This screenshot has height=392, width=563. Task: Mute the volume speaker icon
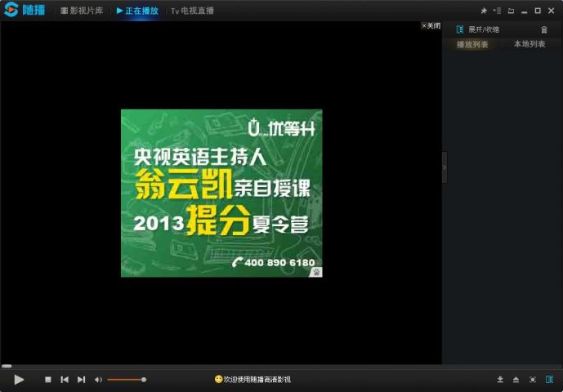click(98, 380)
